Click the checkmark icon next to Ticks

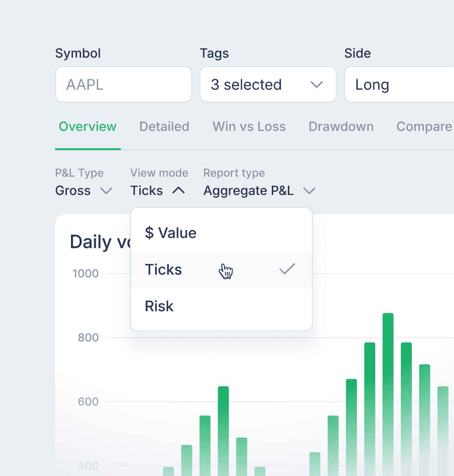pos(287,269)
